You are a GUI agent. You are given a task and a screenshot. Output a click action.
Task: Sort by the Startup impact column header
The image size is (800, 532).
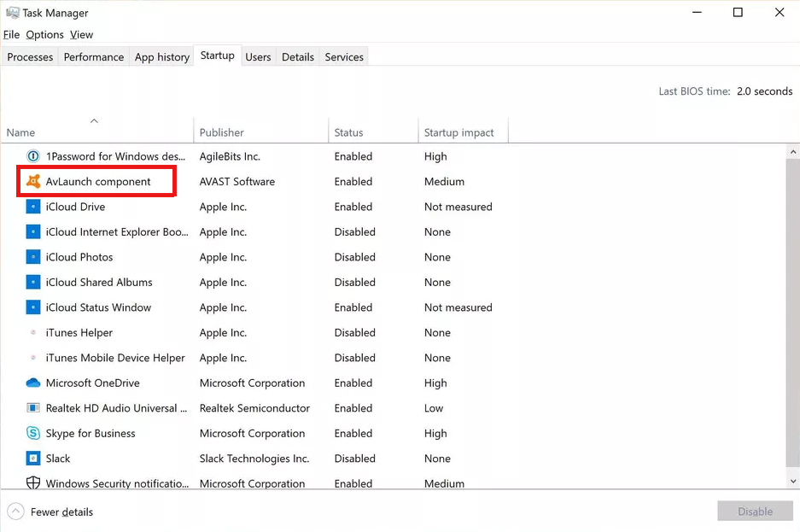click(x=464, y=132)
